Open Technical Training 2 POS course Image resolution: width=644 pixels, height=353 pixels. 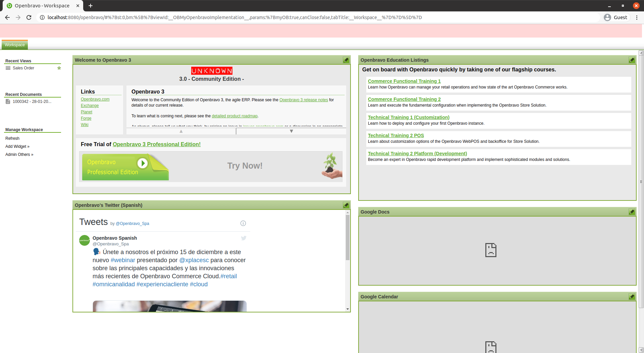coord(396,135)
